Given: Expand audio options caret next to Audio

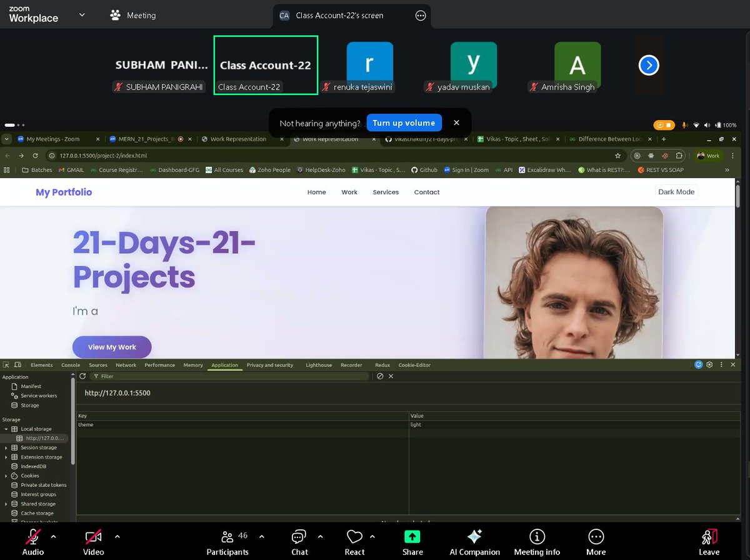Looking at the screenshot, I should [53, 536].
